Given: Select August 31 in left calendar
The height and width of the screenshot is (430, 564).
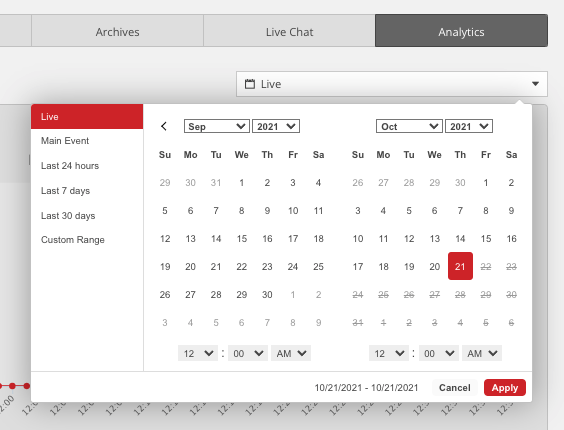Looking at the screenshot, I should [216, 182].
